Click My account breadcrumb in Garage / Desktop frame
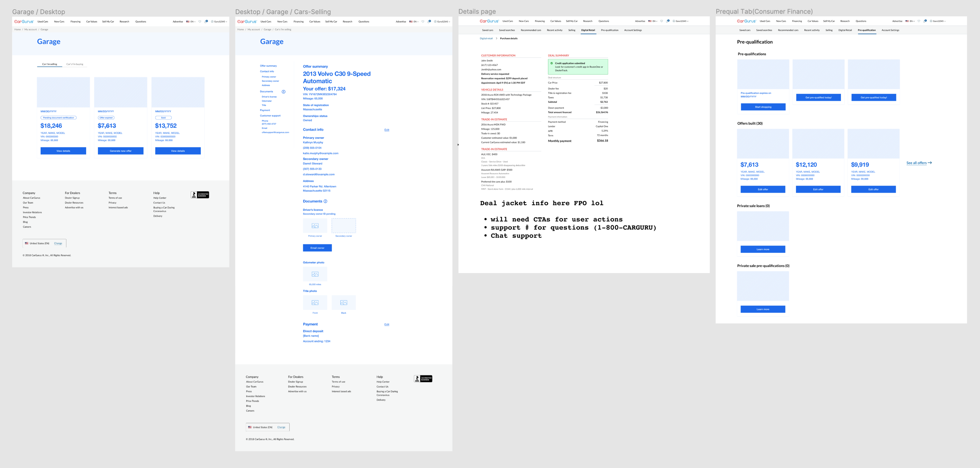The height and width of the screenshot is (468, 980). pos(31,29)
